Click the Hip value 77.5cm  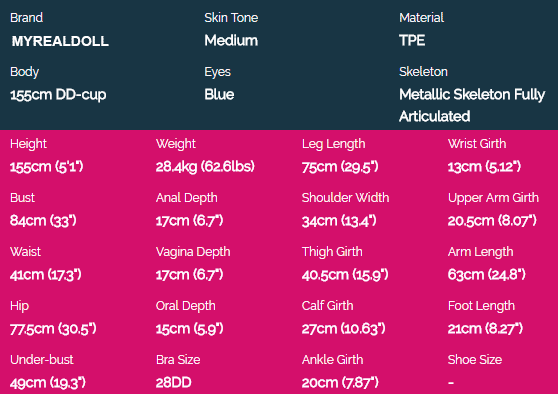click(x=53, y=329)
